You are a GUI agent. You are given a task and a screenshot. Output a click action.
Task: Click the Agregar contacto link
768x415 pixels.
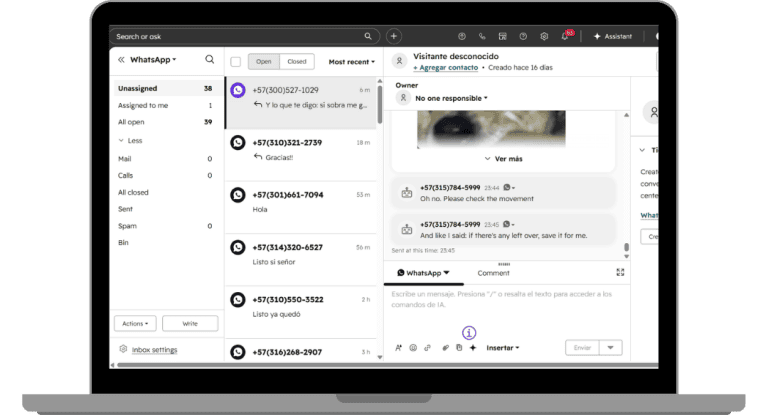[x=446, y=68]
